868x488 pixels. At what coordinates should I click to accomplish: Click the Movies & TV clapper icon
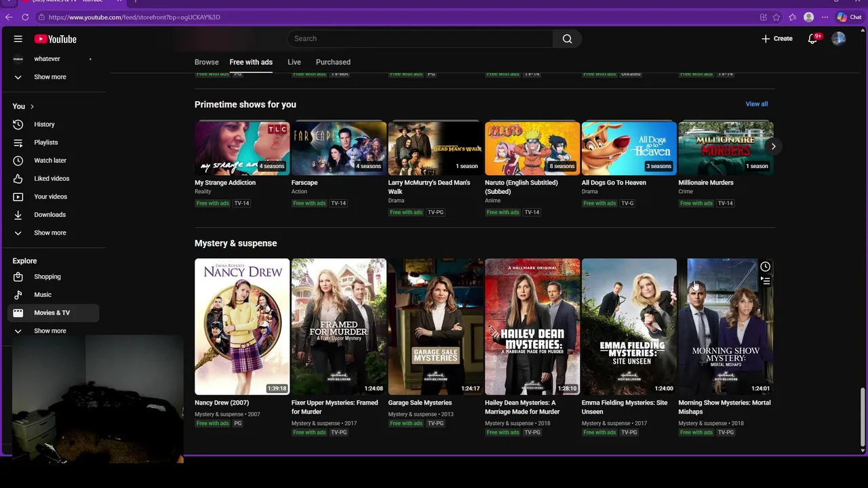point(18,313)
